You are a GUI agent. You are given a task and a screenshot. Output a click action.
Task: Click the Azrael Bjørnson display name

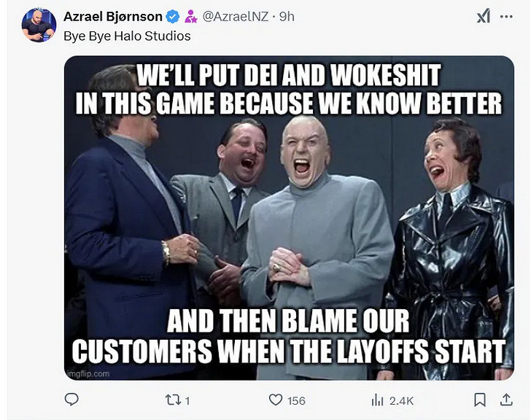(x=113, y=16)
